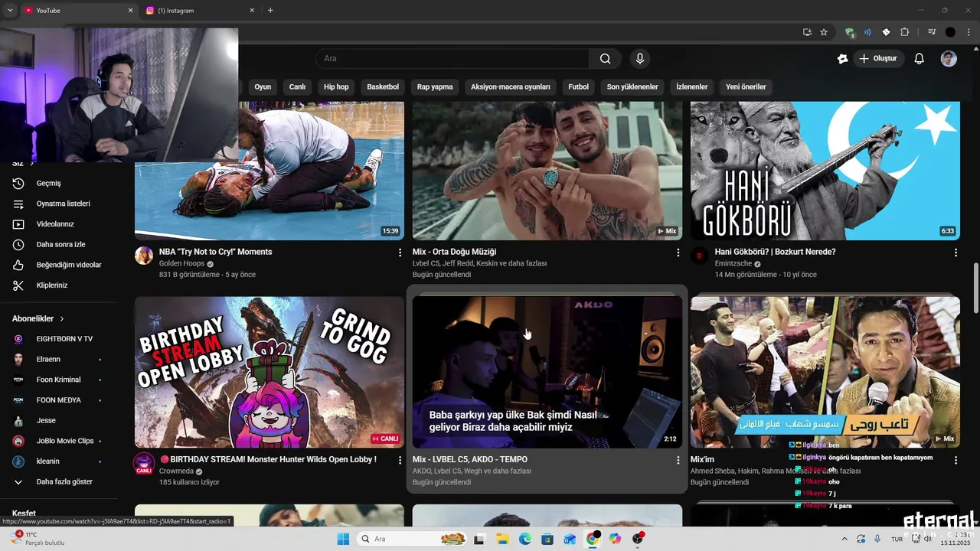Viewport: 980px width, 551px height.
Task: Click the TUR language indicator in tray
Action: pos(897,539)
